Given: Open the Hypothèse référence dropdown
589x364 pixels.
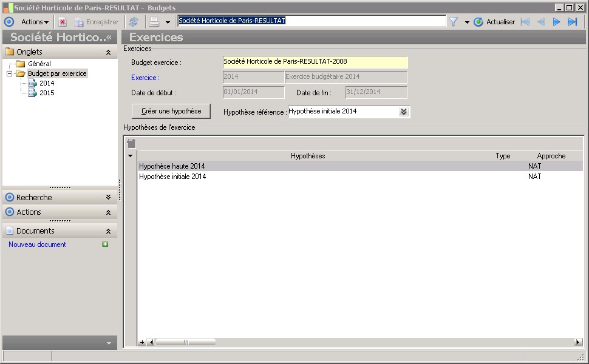Looking at the screenshot, I should [x=404, y=112].
